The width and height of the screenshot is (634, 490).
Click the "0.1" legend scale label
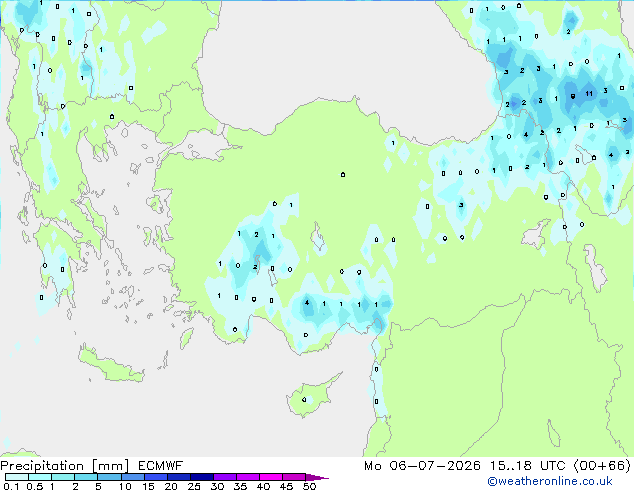point(11,486)
